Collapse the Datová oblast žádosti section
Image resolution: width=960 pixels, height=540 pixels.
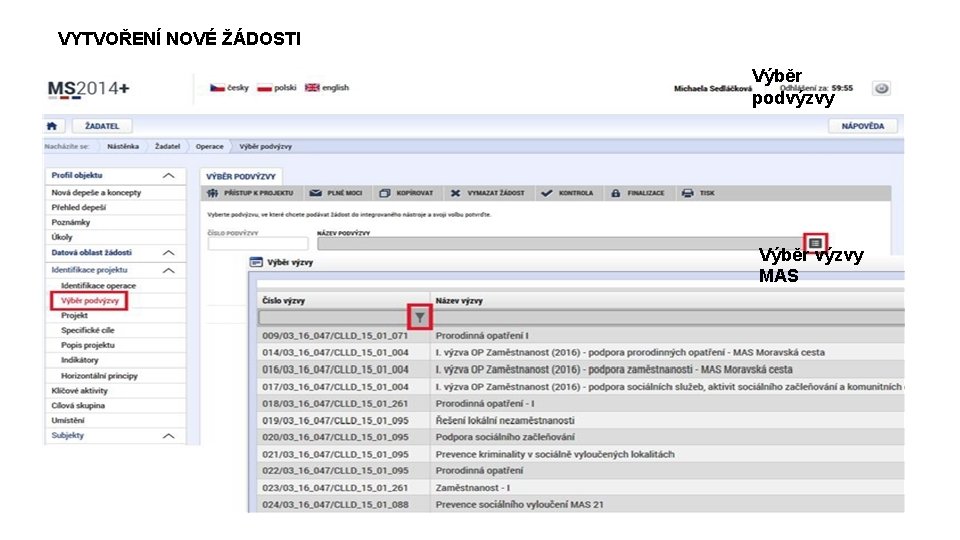(168, 253)
